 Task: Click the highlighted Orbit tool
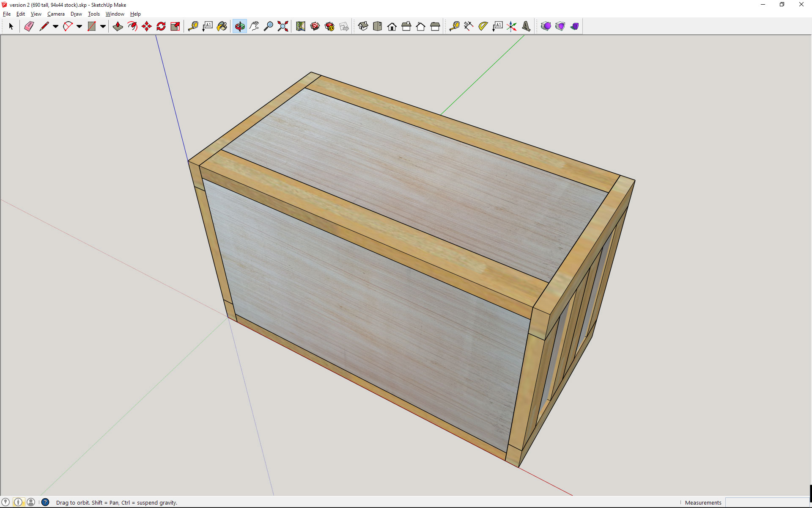pyautogui.click(x=240, y=26)
